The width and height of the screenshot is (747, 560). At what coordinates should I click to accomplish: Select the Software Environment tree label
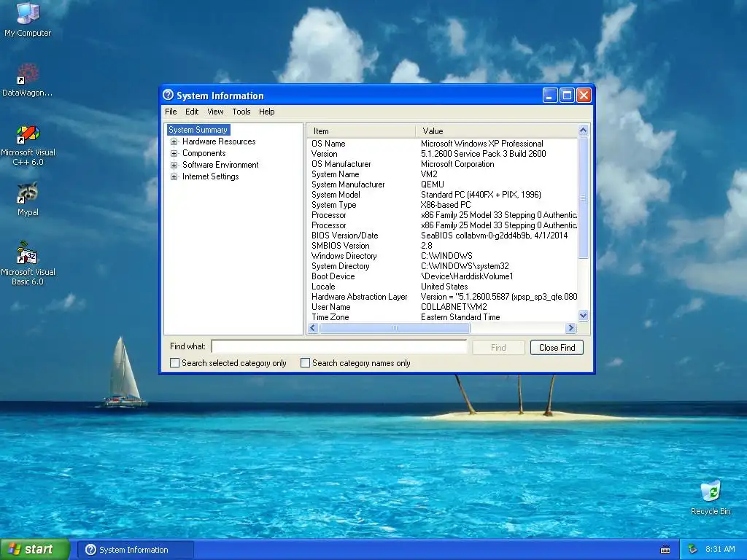220,165
